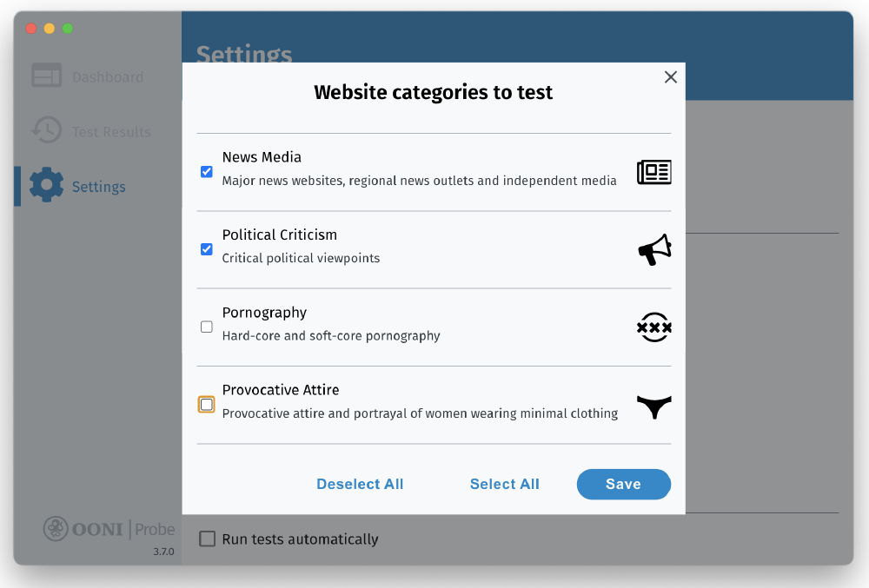This screenshot has width=869, height=588.
Task: Enable the Pornography category checkbox
Action: (206, 327)
